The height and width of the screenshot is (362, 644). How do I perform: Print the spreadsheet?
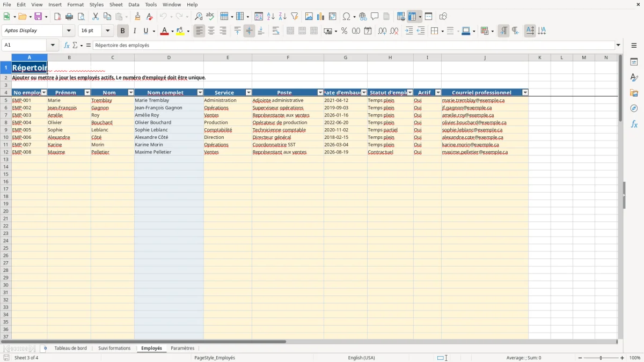[69, 17]
